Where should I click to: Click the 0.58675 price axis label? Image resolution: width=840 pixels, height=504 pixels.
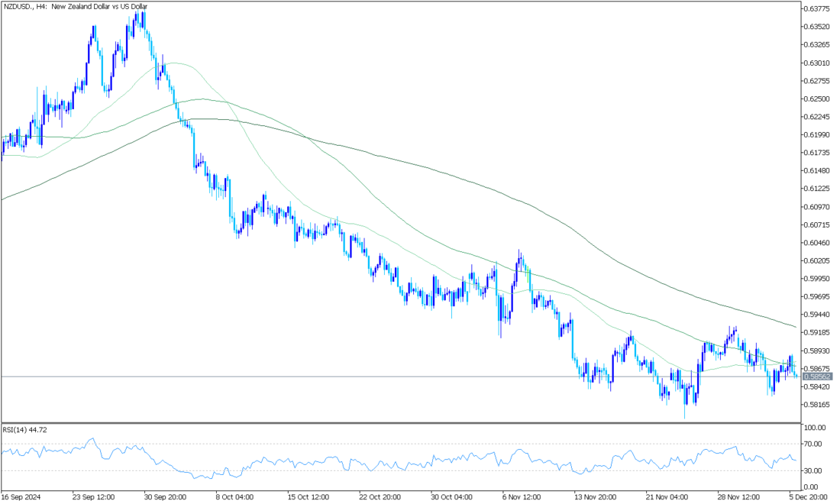click(818, 369)
